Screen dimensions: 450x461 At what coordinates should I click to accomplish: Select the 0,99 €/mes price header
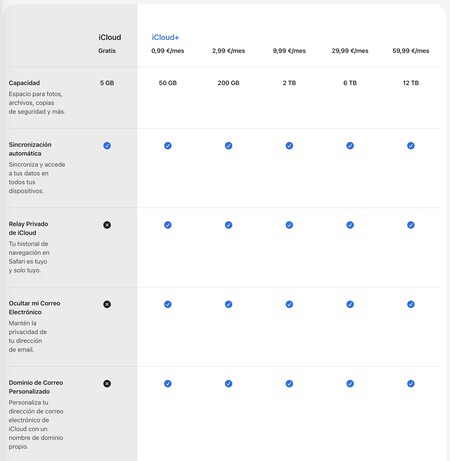[x=168, y=51]
